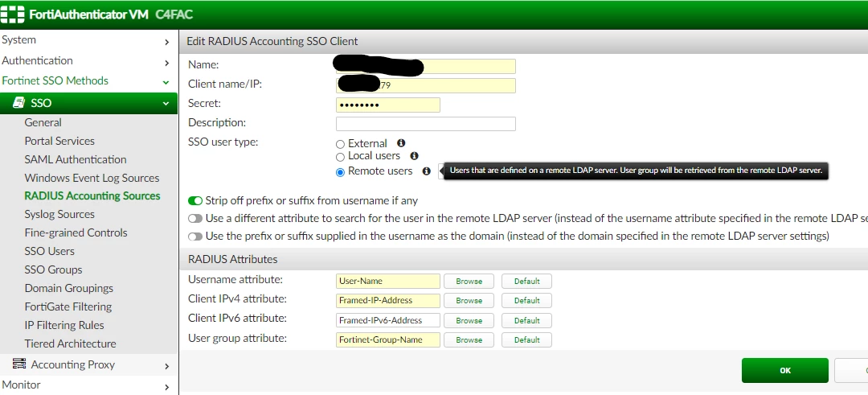Click Browse for Client IPv4 attribute

coord(469,300)
